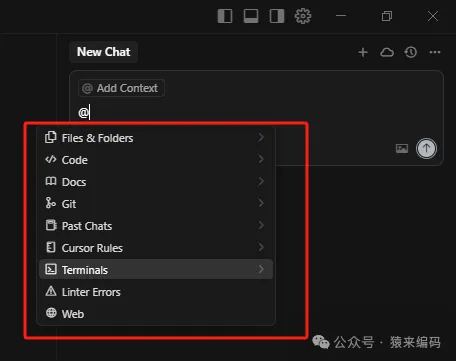Start a new chat with plus icon
This screenshot has width=456, height=361.
[363, 52]
